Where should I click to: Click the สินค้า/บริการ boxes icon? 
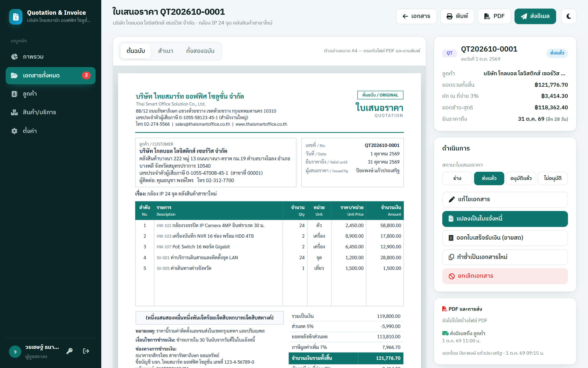tap(14, 112)
